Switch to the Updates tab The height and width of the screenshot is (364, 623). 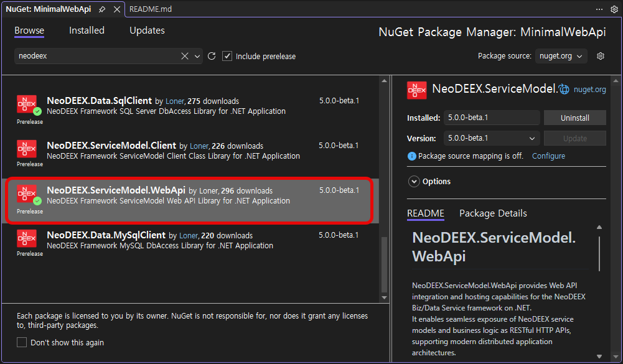click(147, 30)
